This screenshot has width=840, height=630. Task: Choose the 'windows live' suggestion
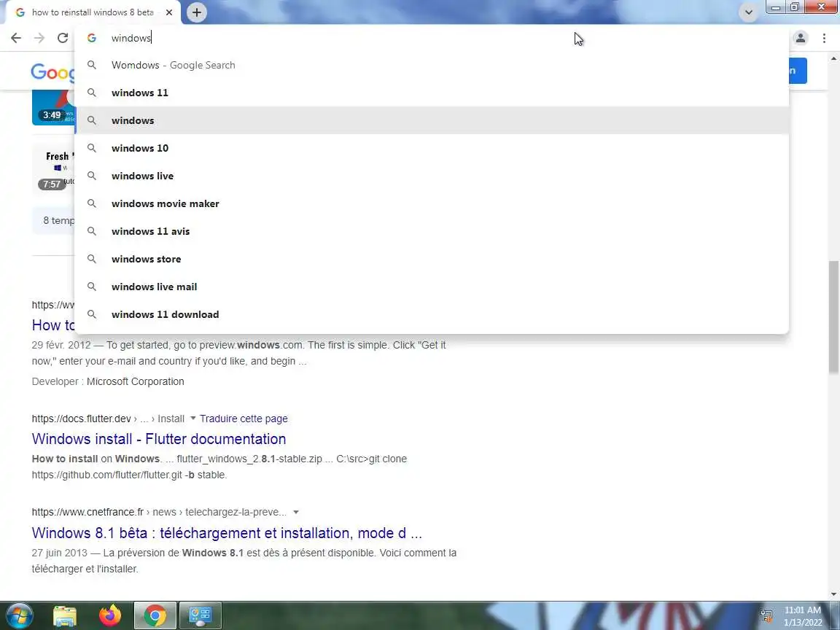(x=432, y=176)
